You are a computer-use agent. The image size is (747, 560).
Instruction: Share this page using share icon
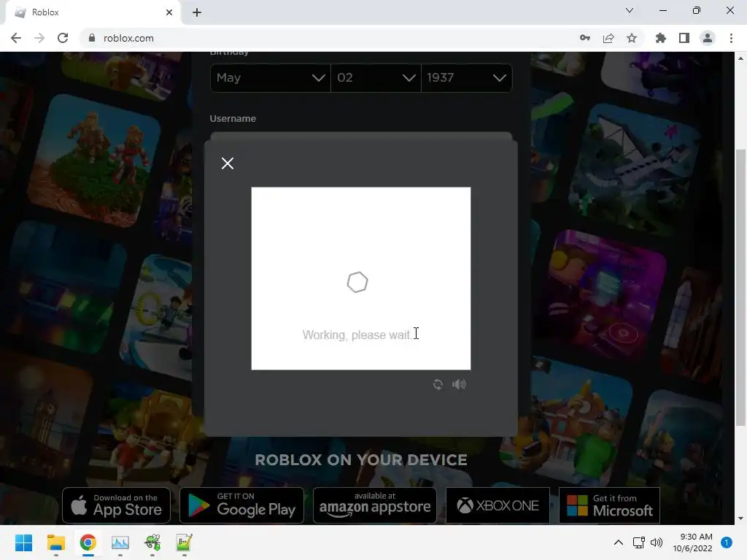click(x=608, y=38)
